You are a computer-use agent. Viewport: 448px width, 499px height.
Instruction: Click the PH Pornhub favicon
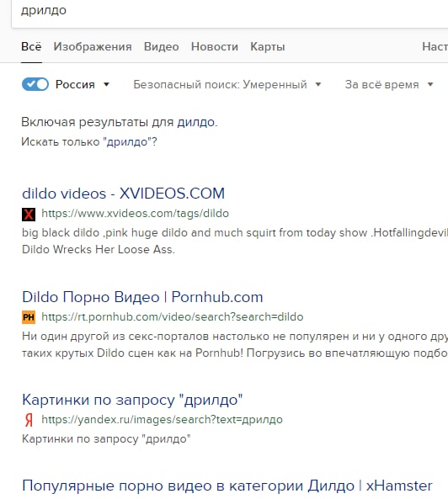pyautogui.click(x=29, y=317)
